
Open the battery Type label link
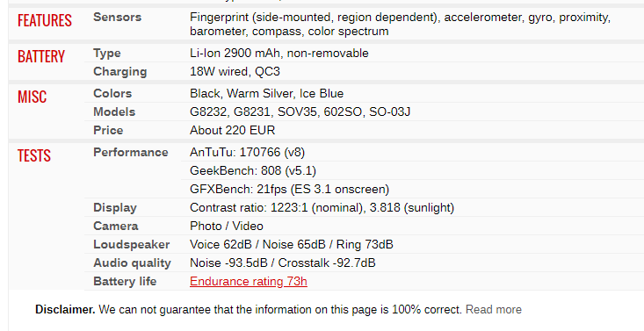pyautogui.click(x=107, y=54)
